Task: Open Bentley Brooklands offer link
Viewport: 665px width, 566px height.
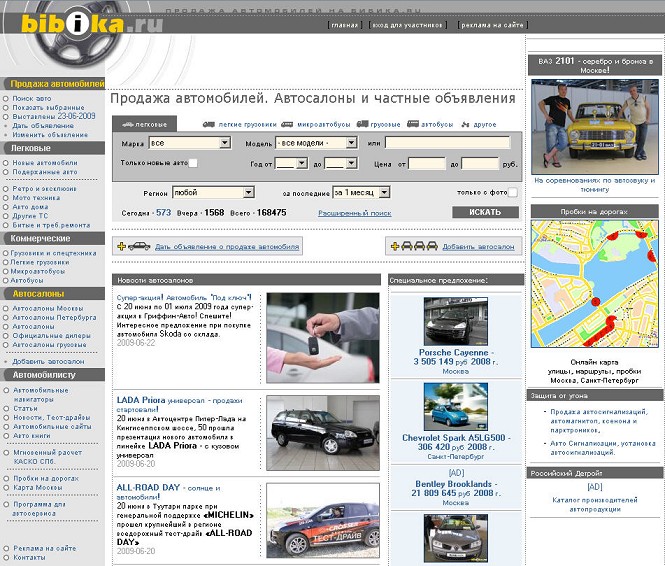Action: coord(455,488)
